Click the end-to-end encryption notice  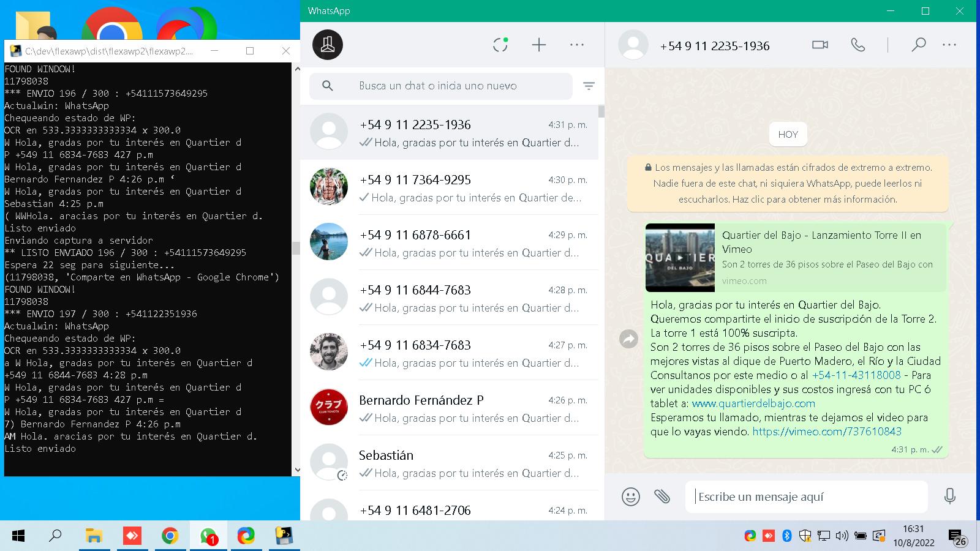(788, 183)
